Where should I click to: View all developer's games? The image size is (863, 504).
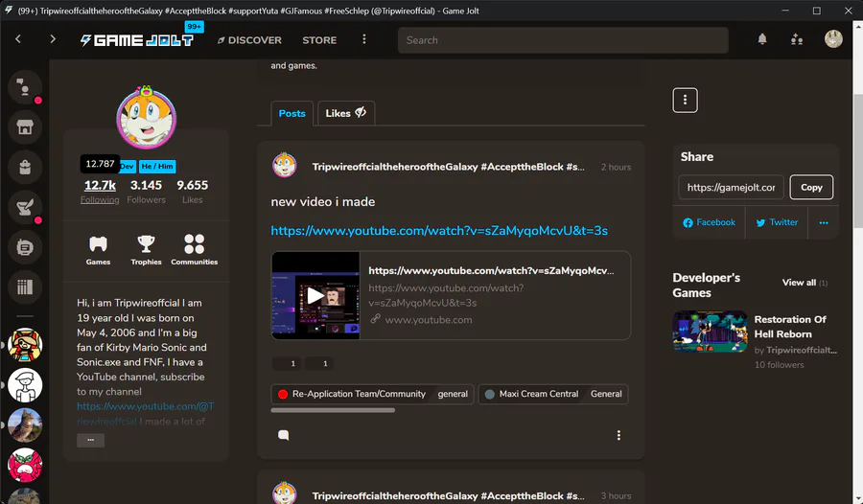(x=805, y=283)
